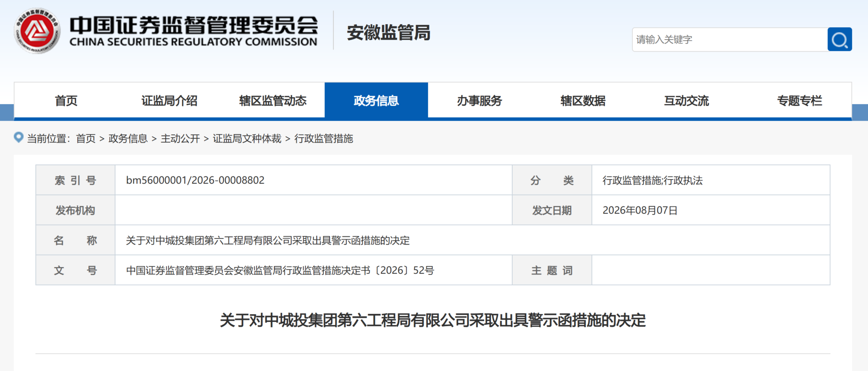Click the 中国证券监督管理委员会 header title
This screenshot has width=868, height=371.
[x=194, y=25]
